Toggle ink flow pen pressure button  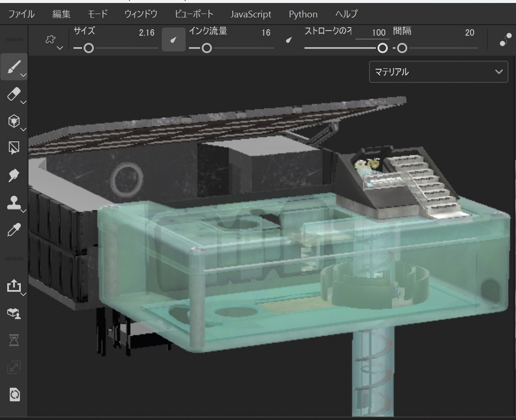tap(289, 40)
